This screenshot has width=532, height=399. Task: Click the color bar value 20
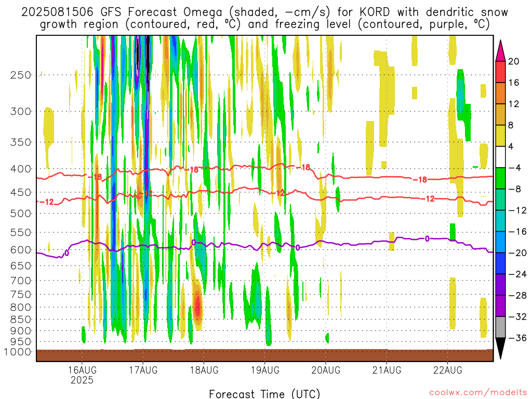coord(514,61)
